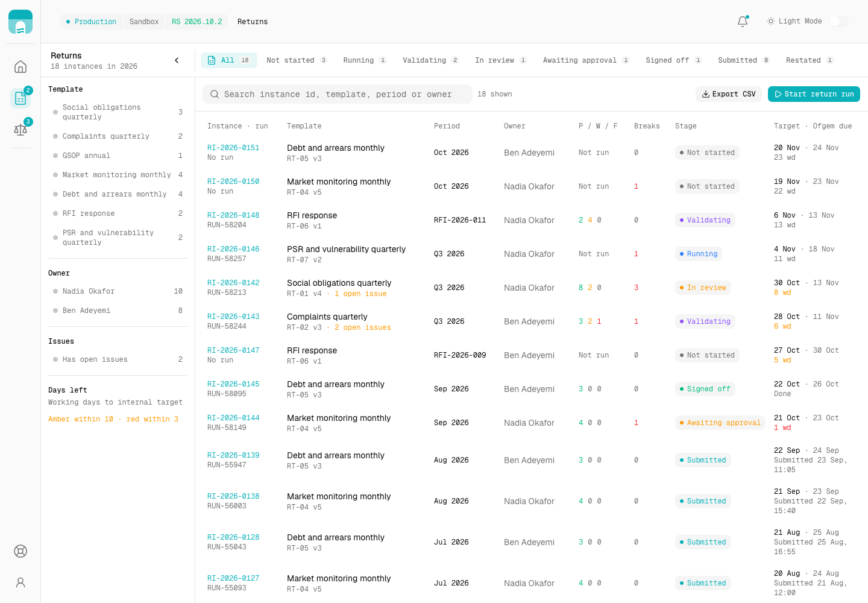Click the app logo in the sidebar

click(x=20, y=22)
